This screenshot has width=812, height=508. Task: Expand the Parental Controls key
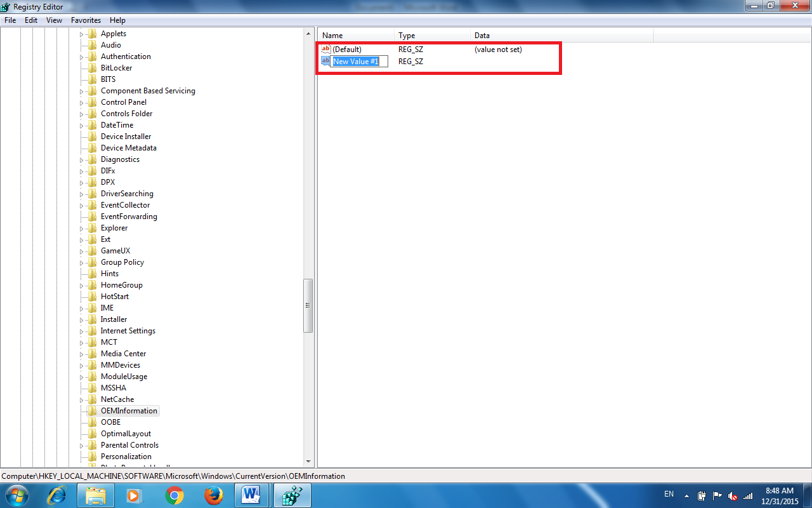82,445
